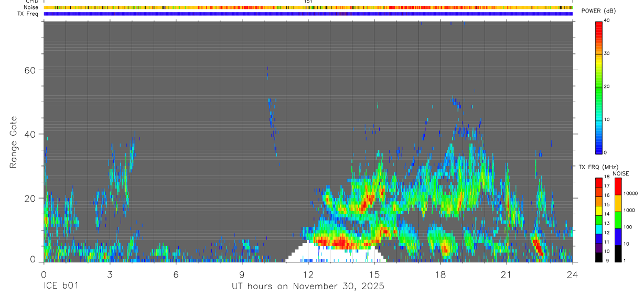Click the black bottom segment of the TX FRQ color bar

click(x=599, y=257)
